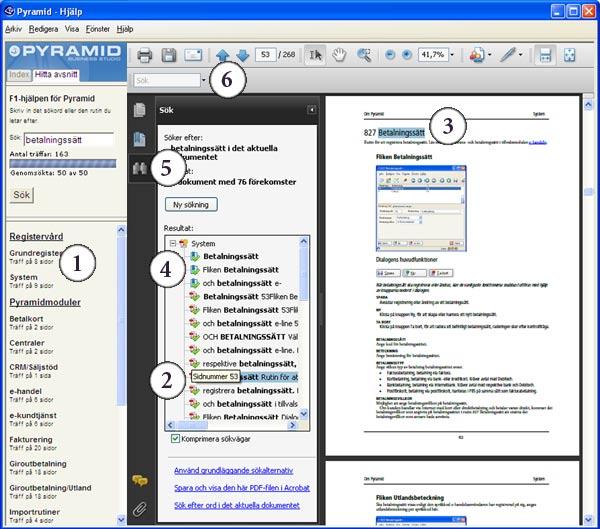Select the marquee zoom magnifier tool
This screenshot has height=529, width=600.
364,55
